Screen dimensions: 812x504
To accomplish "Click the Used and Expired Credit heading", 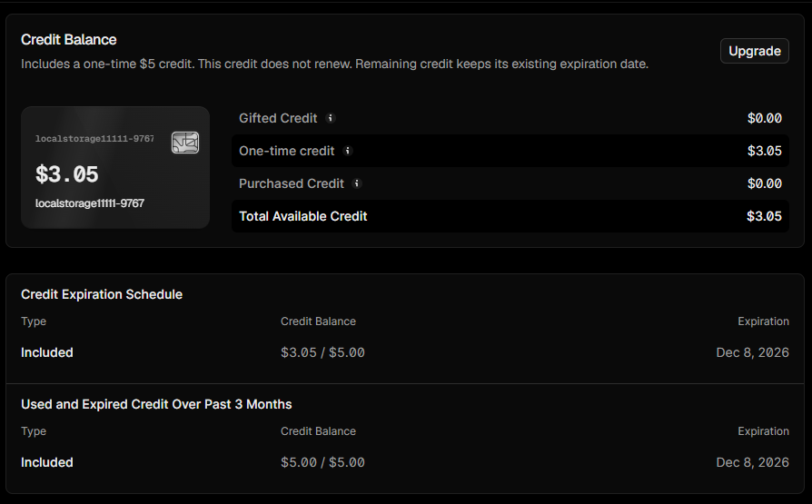I will coord(156,404).
